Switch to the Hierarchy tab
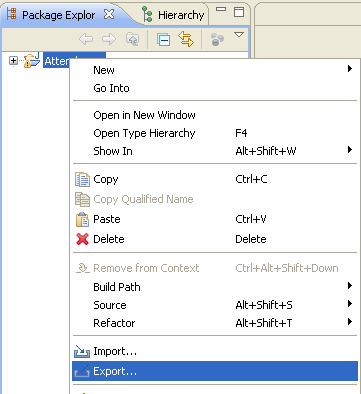Image resolution: width=361 pixels, height=394 pixels. click(x=173, y=15)
